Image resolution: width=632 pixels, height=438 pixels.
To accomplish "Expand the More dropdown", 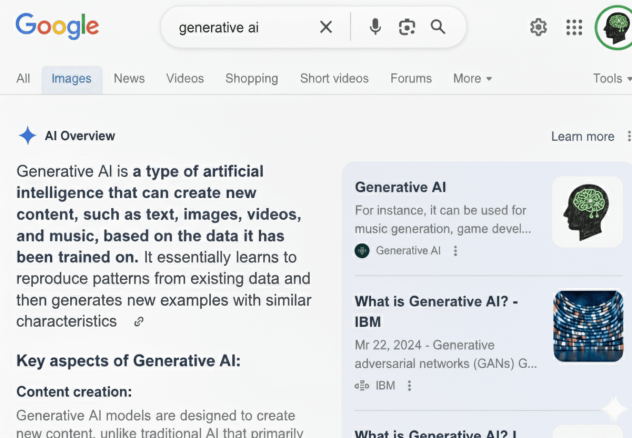I will pyautogui.click(x=472, y=78).
